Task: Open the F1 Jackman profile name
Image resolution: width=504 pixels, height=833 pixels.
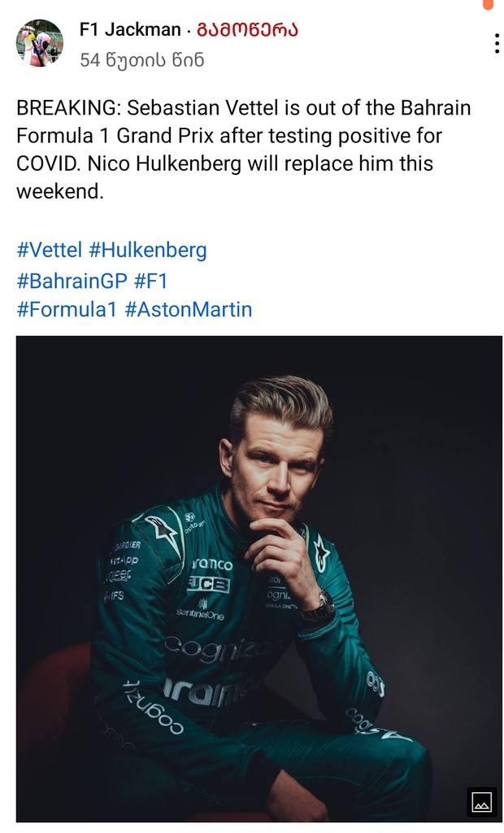Action: (x=130, y=30)
